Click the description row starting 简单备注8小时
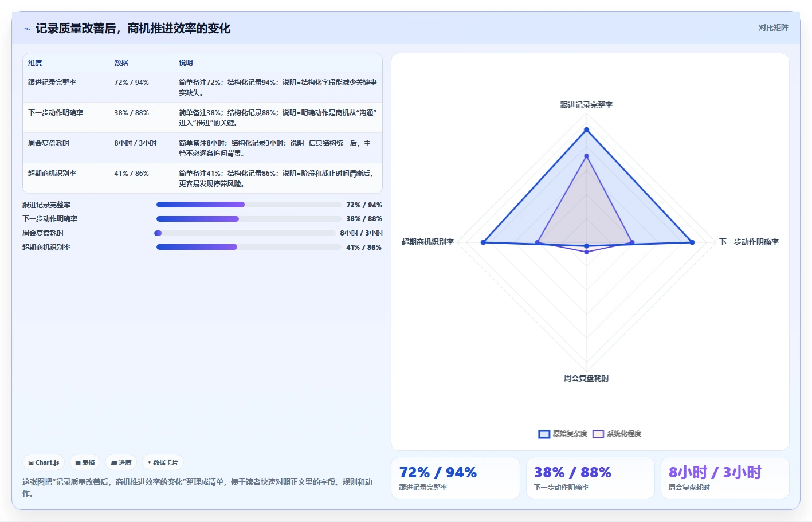The image size is (812, 522). [275, 148]
